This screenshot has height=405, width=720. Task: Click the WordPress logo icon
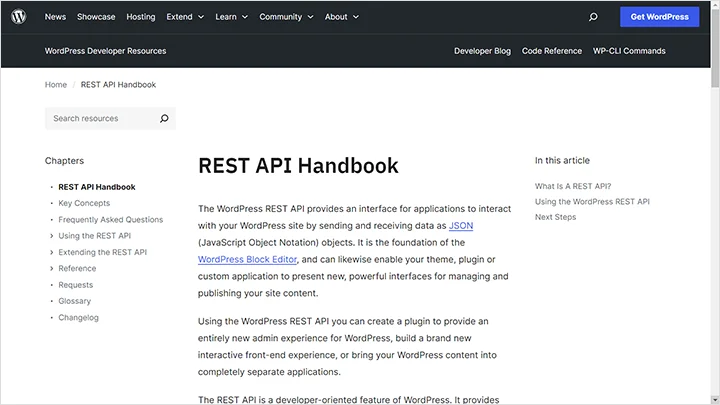coord(19,17)
